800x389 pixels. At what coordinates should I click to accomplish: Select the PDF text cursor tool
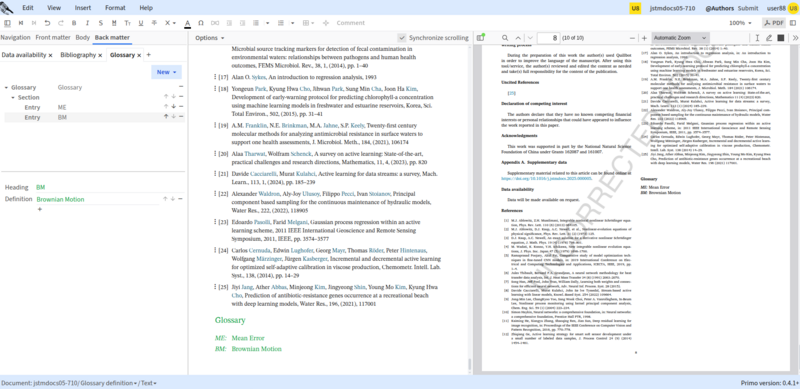(x=757, y=38)
